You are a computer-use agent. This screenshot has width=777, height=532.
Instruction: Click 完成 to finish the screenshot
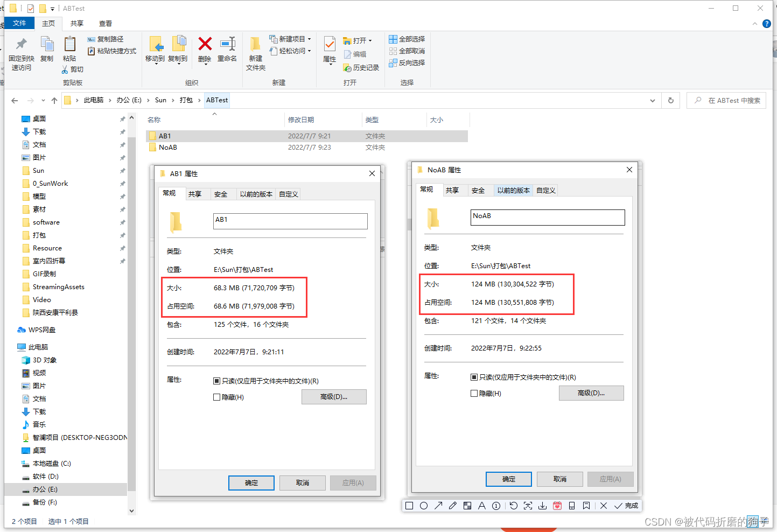pos(627,506)
